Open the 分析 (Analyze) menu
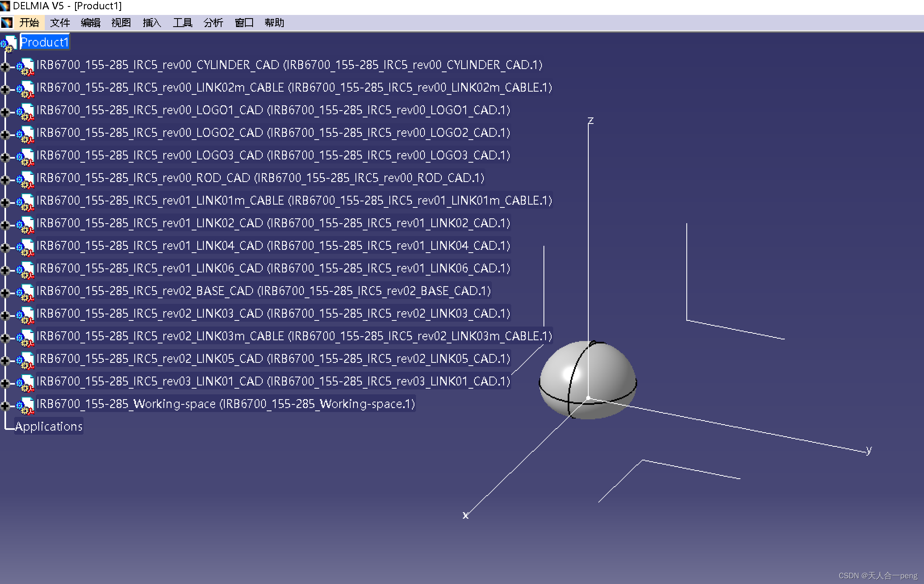The height and width of the screenshot is (584, 924). (213, 23)
